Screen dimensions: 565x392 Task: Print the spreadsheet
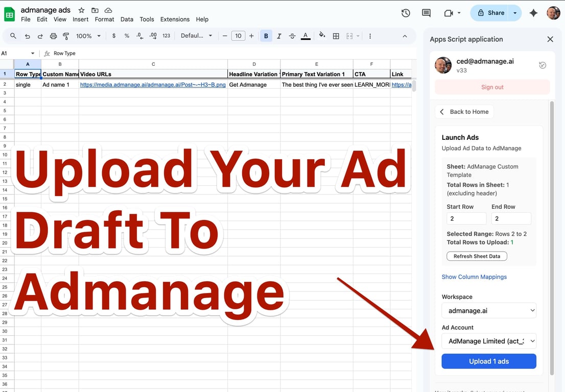(x=53, y=36)
